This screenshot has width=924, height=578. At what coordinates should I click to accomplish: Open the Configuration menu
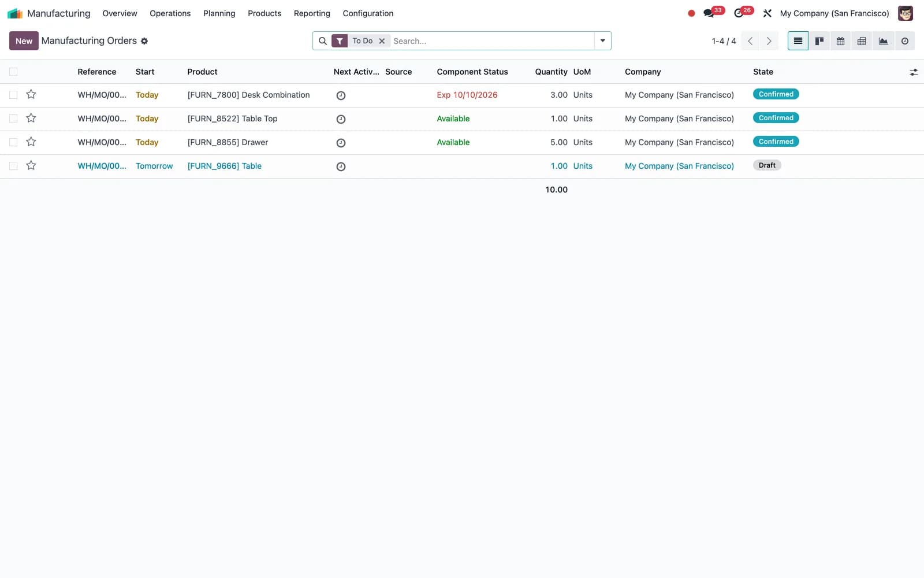368,13
